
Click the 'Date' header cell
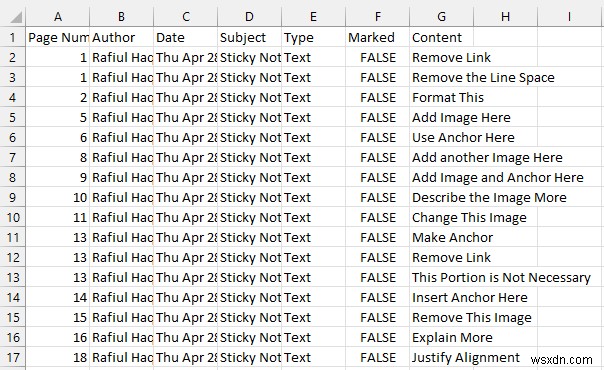click(x=186, y=37)
